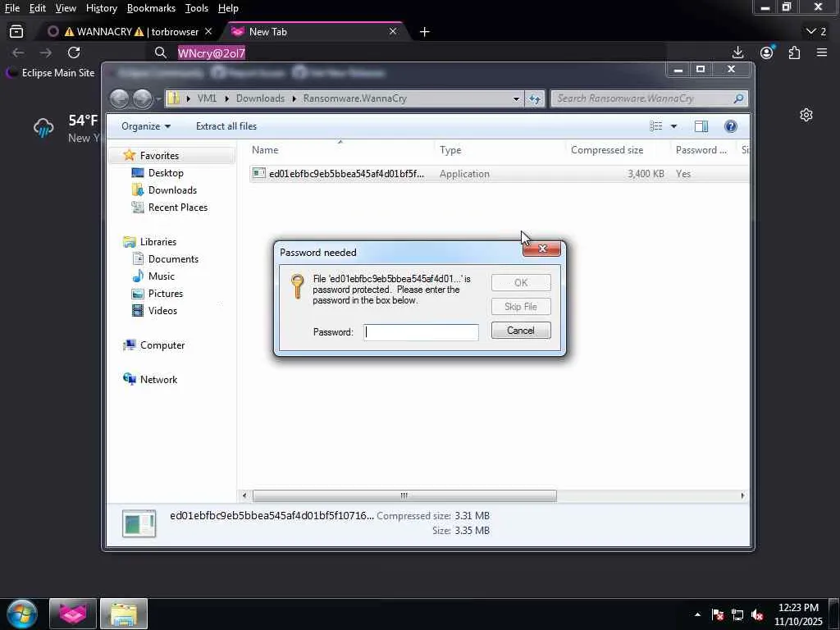Open the browser downloads panel
The width and height of the screenshot is (840, 630).
pyautogui.click(x=737, y=52)
